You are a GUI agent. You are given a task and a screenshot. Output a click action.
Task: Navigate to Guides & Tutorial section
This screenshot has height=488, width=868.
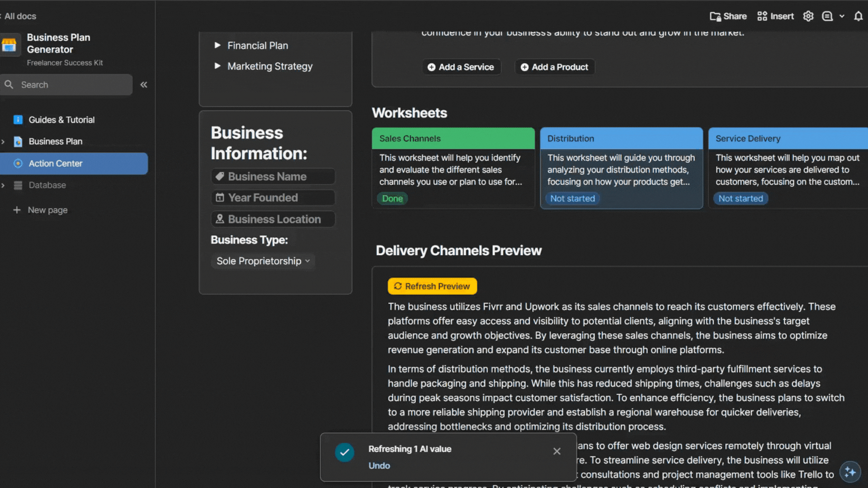coord(61,119)
